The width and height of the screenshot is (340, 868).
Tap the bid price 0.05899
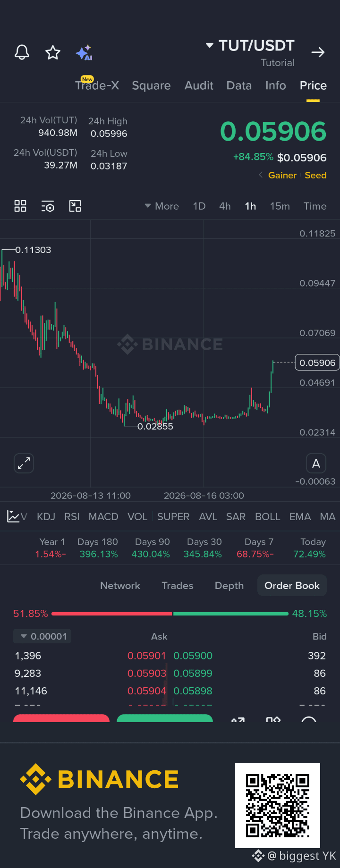[193, 673]
